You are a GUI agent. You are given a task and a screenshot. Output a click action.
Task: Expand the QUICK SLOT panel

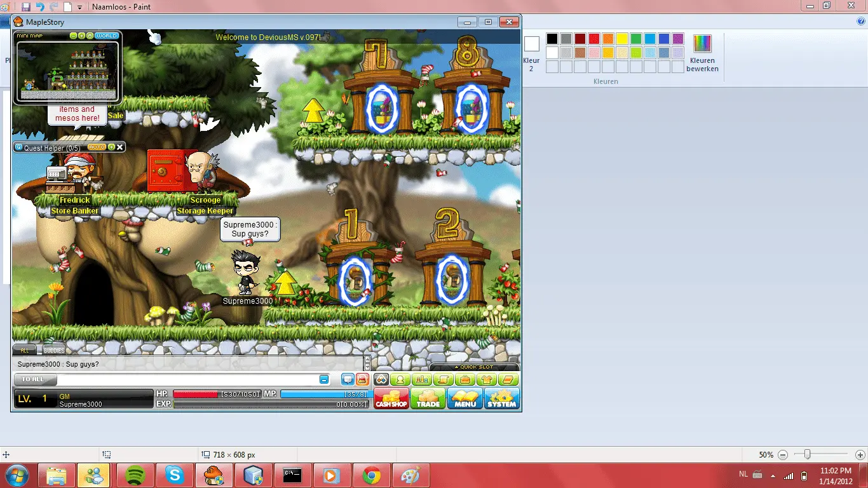474,367
